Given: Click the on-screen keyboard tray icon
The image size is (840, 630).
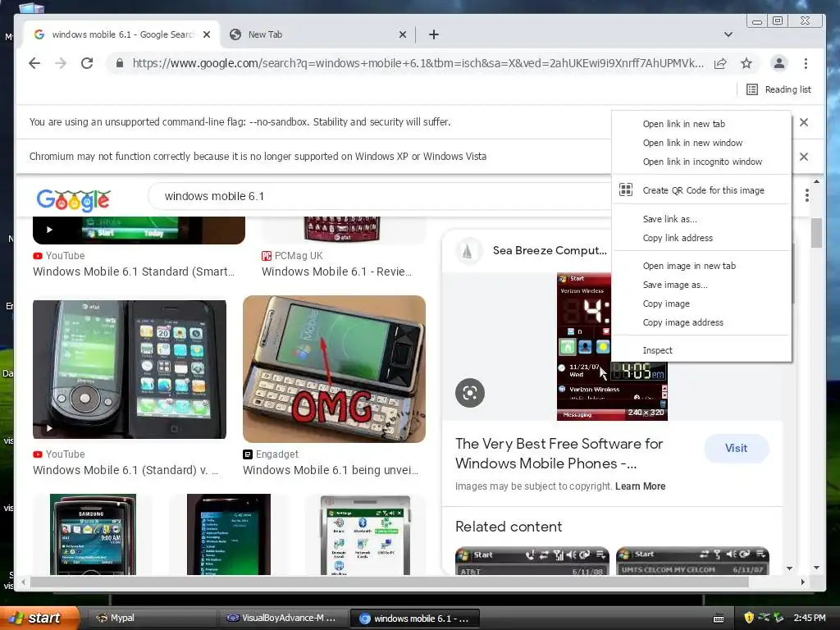Looking at the screenshot, I should 719,619.
